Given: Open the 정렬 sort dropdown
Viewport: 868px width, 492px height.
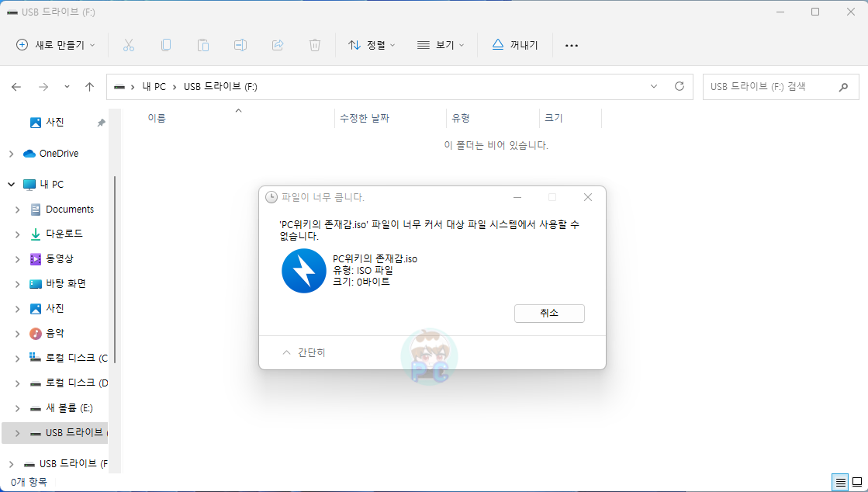Looking at the screenshot, I should tap(372, 46).
